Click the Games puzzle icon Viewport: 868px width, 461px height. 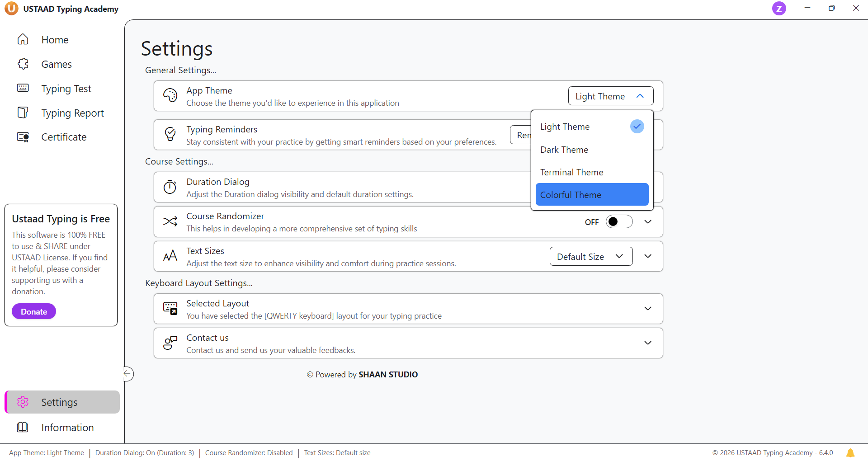tap(23, 64)
